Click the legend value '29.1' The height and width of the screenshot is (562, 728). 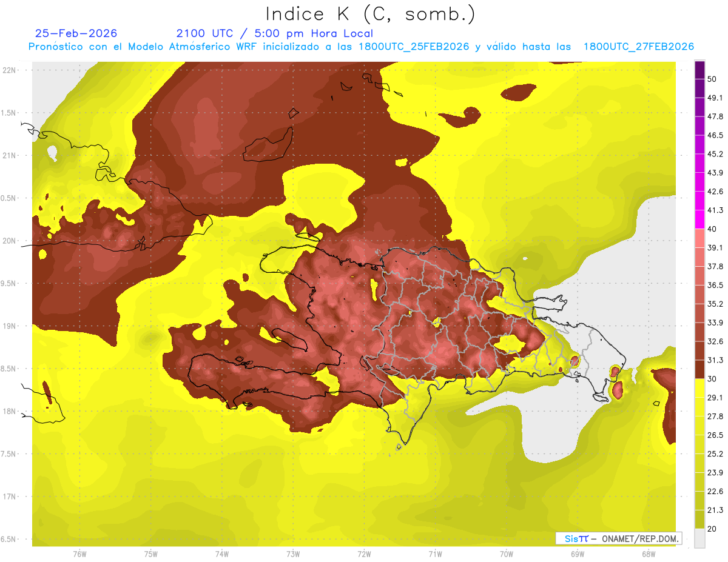pyautogui.click(x=715, y=398)
